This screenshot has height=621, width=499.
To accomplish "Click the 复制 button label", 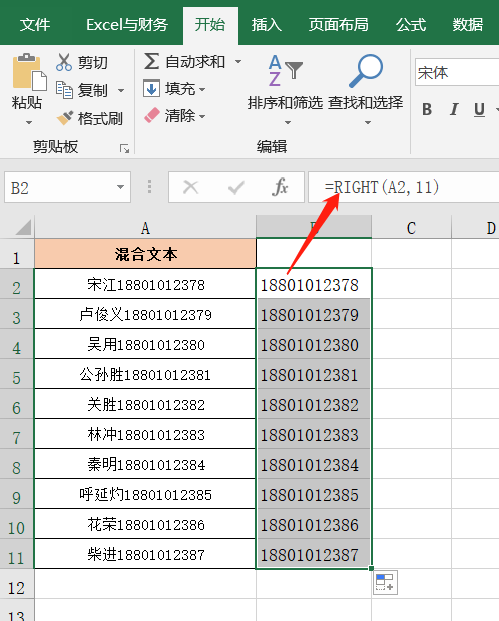I will 93,90.
